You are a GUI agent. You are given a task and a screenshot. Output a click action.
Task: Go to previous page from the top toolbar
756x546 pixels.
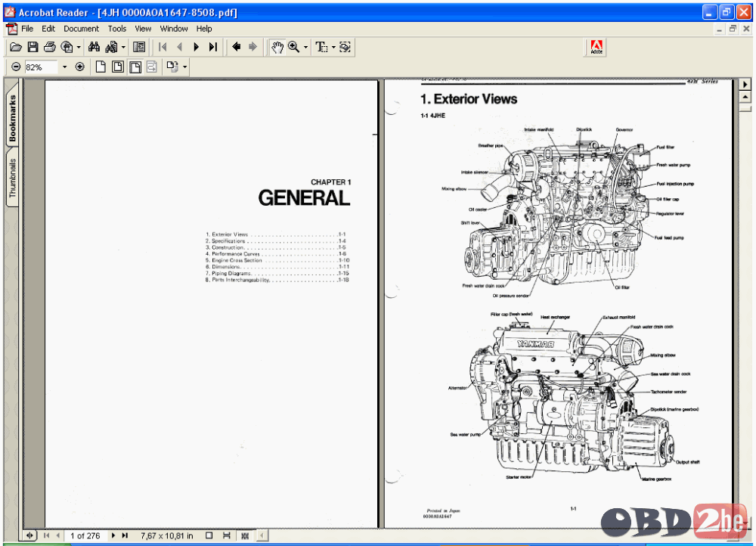click(x=179, y=47)
